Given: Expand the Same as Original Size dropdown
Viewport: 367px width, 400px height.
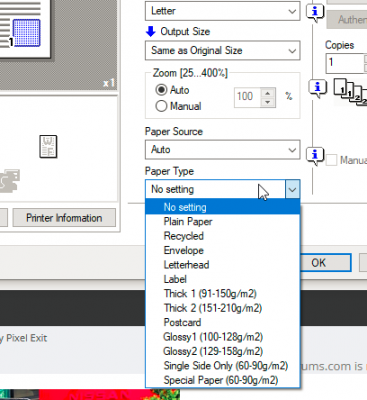Looking at the screenshot, I should tap(223, 51).
